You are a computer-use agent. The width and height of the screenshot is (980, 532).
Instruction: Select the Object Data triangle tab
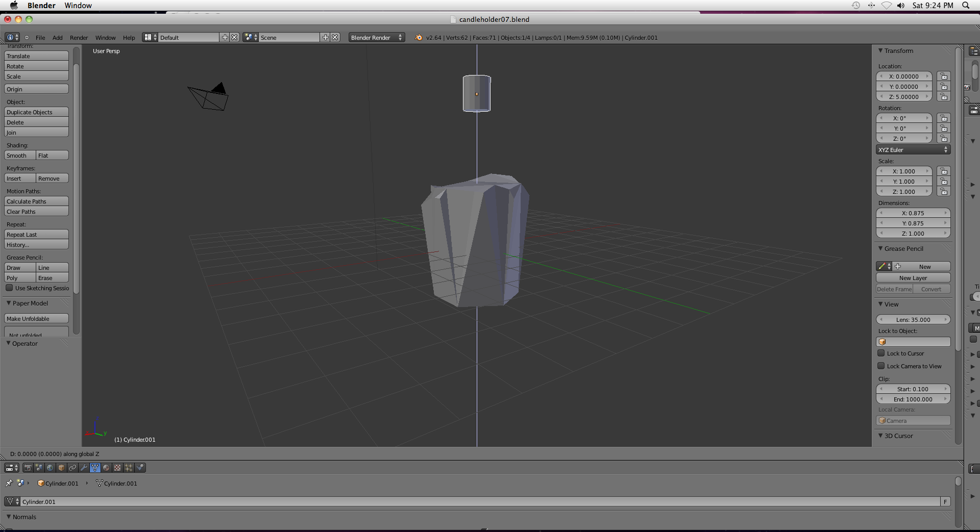(95, 468)
